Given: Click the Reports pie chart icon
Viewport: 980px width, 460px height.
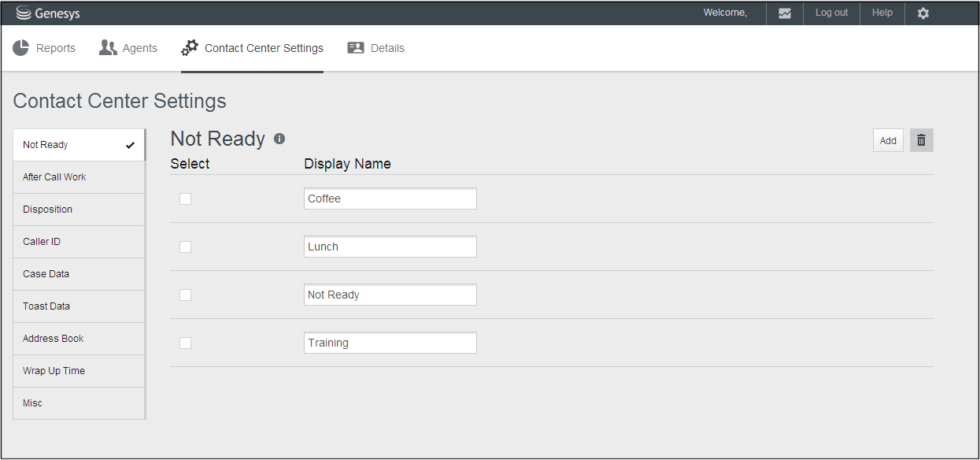Looking at the screenshot, I should coord(21,48).
